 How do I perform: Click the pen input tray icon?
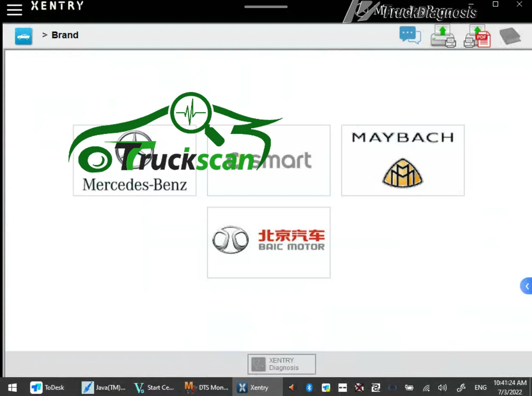pos(461,388)
